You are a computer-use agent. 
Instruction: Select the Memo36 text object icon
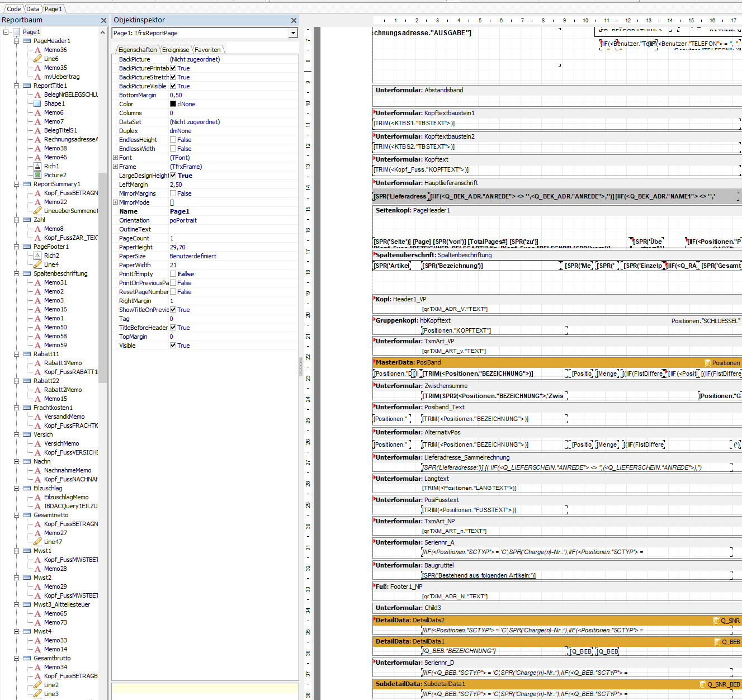pyautogui.click(x=37, y=50)
